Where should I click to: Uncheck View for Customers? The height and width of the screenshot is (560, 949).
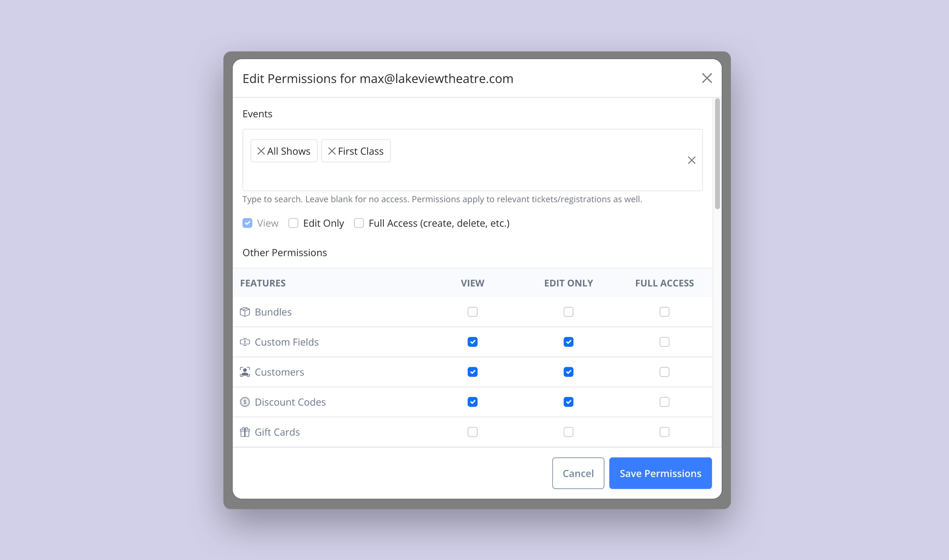pos(472,372)
